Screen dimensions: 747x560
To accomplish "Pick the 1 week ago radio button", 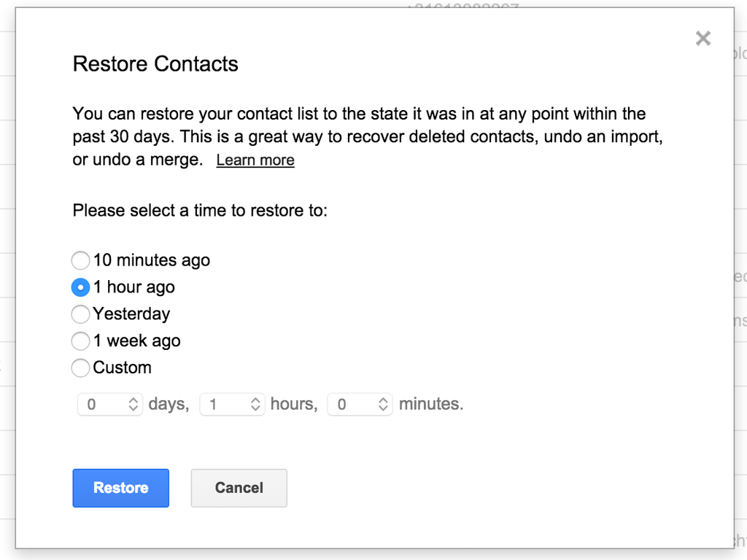I will pyautogui.click(x=80, y=341).
